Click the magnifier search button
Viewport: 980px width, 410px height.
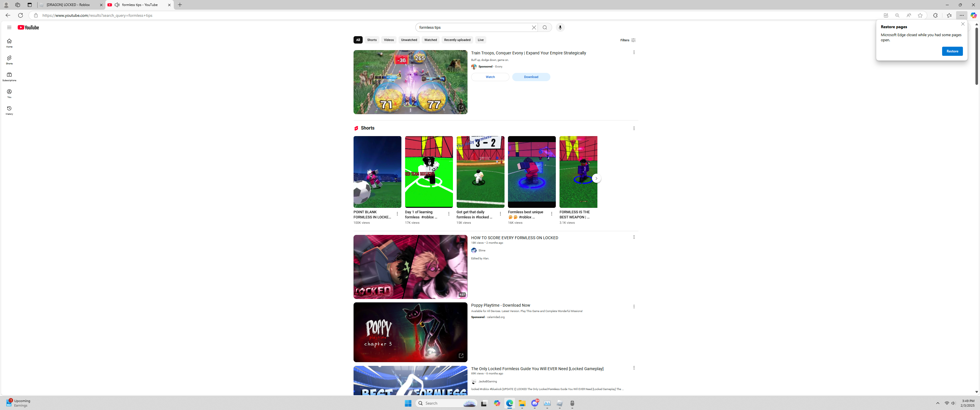tap(545, 27)
